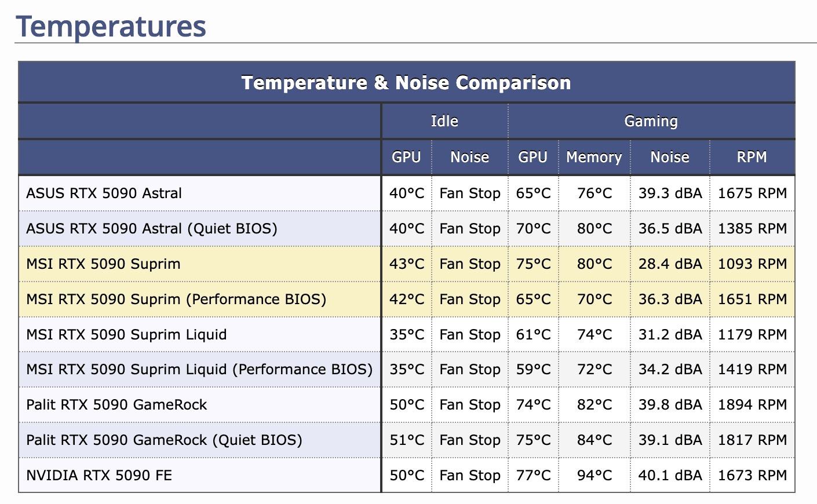Click the Memory column header

click(594, 157)
